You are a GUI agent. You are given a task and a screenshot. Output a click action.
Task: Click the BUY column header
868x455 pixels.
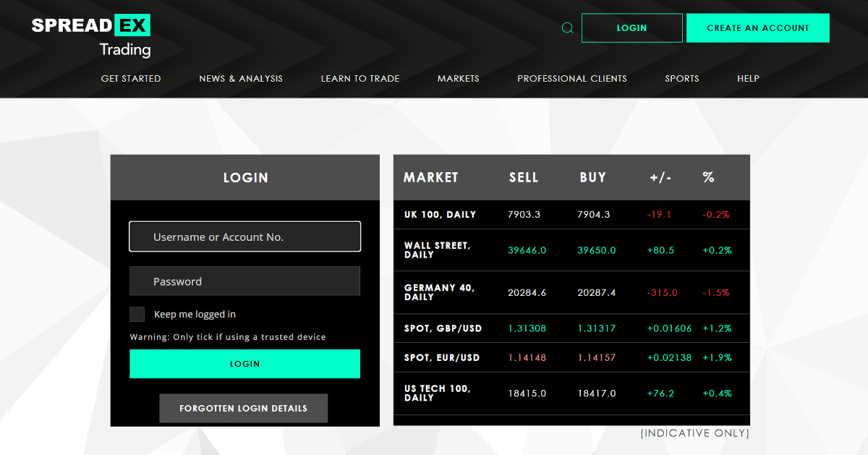(593, 177)
